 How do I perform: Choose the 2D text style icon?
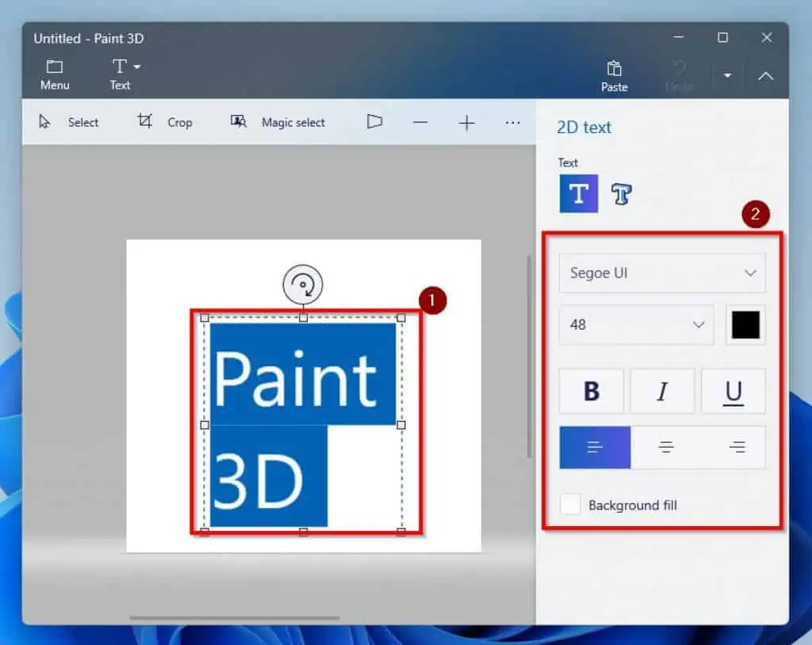click(578, 193)
